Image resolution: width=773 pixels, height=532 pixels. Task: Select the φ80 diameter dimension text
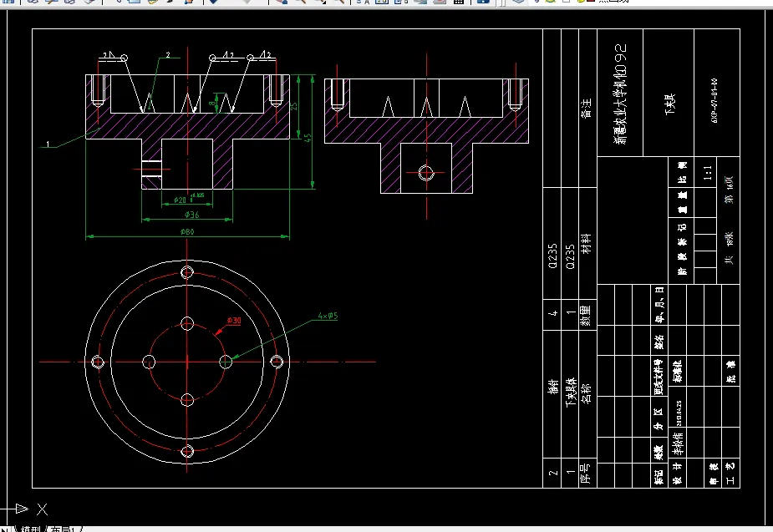click(187, 231)
